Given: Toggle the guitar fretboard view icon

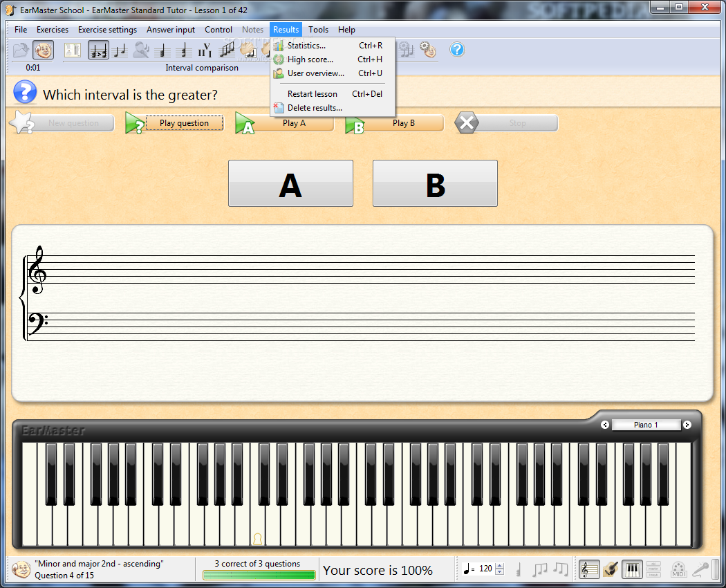Looking at the screenshot, I should 611,569.
